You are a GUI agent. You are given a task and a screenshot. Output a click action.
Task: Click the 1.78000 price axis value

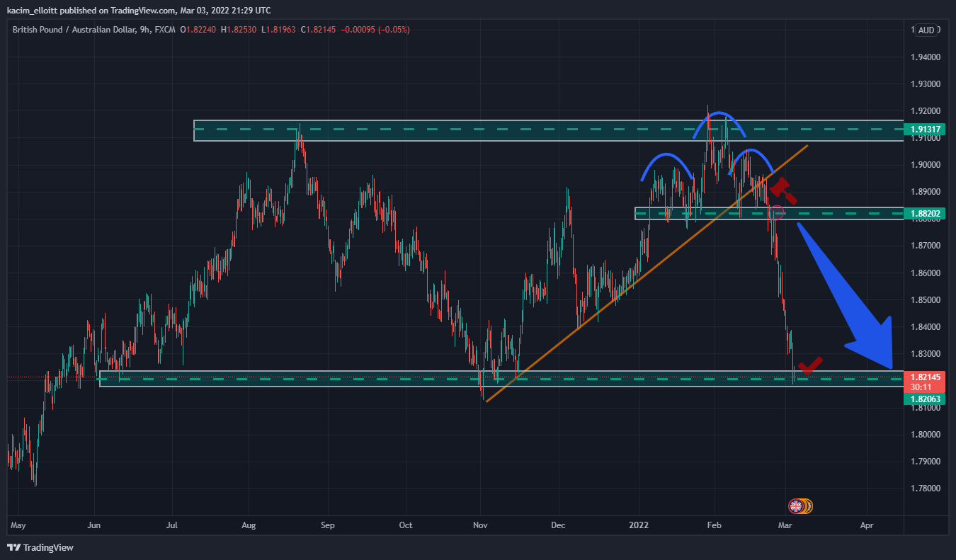[925, 488]
